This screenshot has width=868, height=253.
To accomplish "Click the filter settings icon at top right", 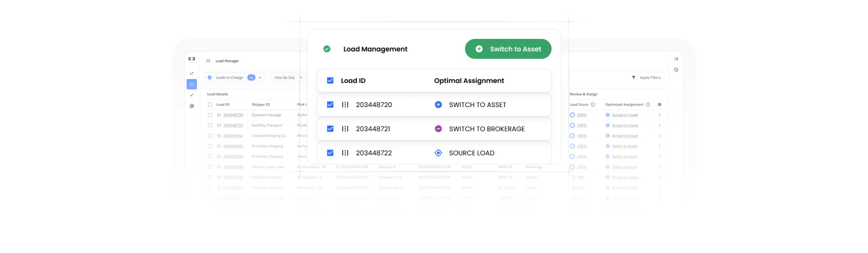I will [x=676, y=59].
